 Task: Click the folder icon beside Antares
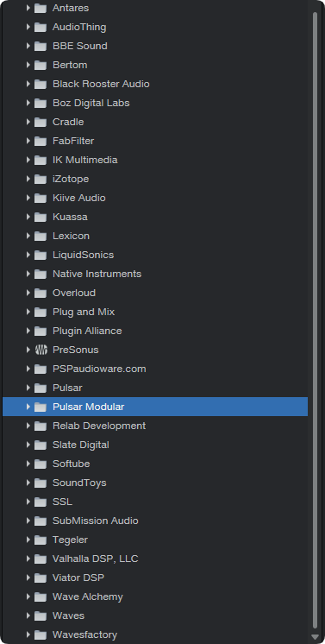pyautogui.click(x=41, y=9)
